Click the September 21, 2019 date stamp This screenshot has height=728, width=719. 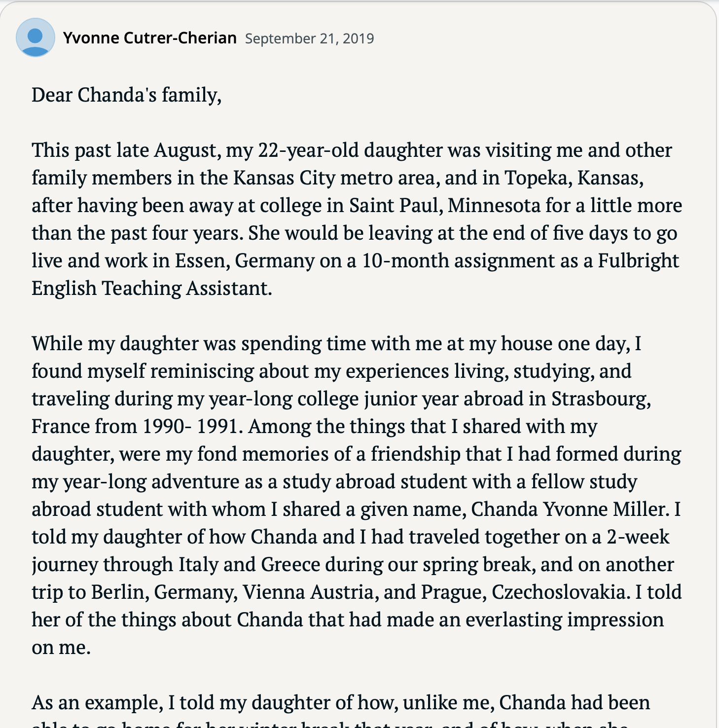pyautogui.click(x=309, y=38)
